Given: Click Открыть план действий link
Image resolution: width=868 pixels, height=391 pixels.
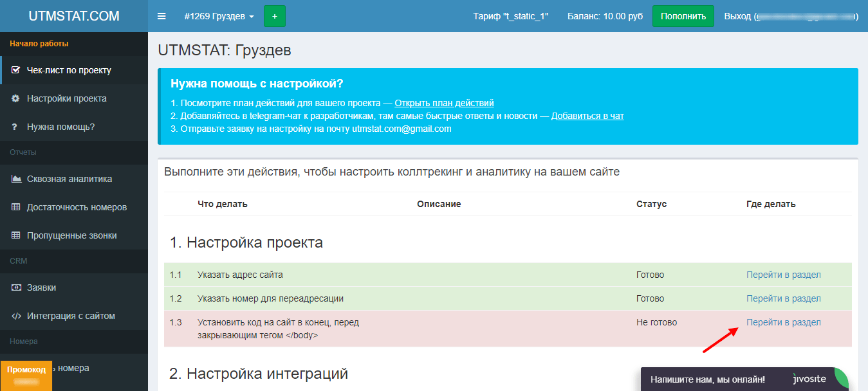Looking at the screenshot, I should point(444,103).
